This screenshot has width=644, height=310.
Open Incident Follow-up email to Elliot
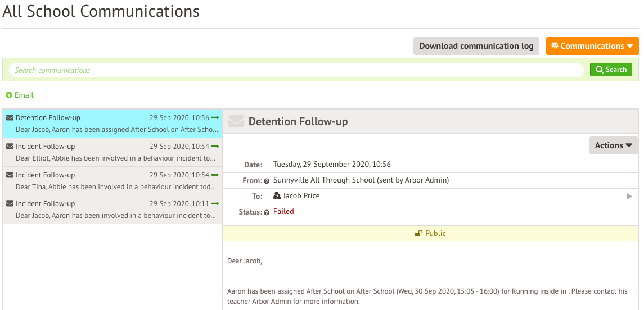tap(112, 152)
